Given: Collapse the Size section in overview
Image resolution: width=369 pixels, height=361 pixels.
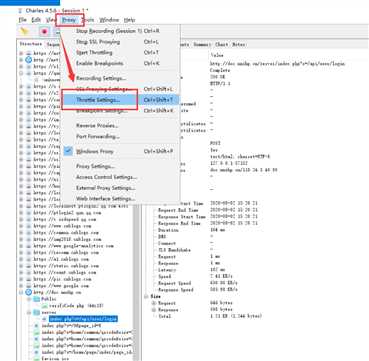Looking at the screenshot, I should click(146, 296).
